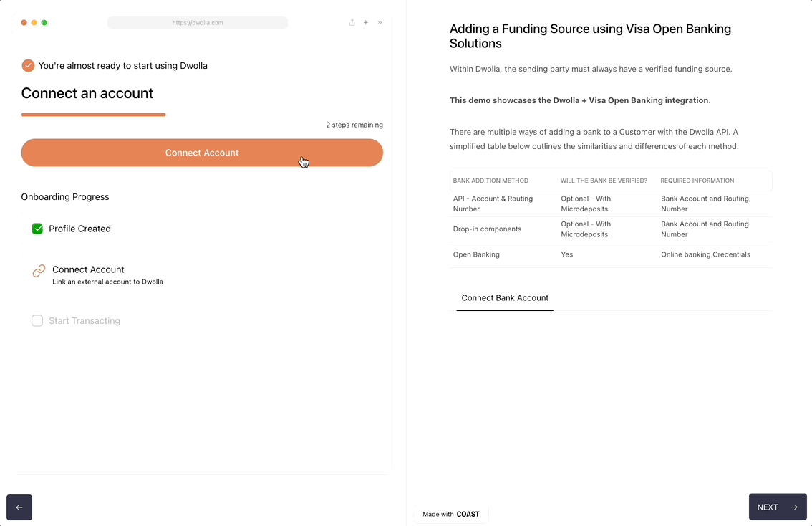812x526 pixels.
Task: Click the 'Yes' cell in Open Banking row
Action: pyautogui.click(x=567, y=254)
